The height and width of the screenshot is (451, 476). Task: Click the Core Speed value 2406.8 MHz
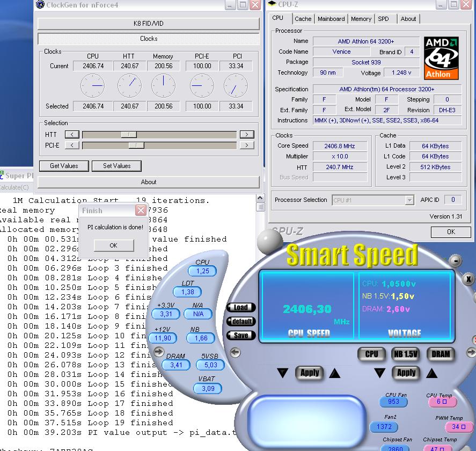(x=339, y=146)
